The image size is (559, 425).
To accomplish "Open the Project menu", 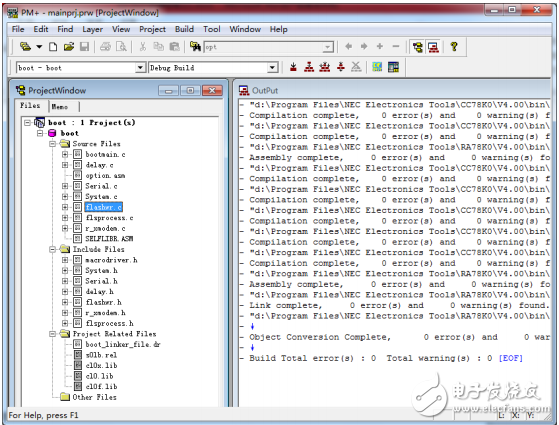I will (x=153, y=29).
